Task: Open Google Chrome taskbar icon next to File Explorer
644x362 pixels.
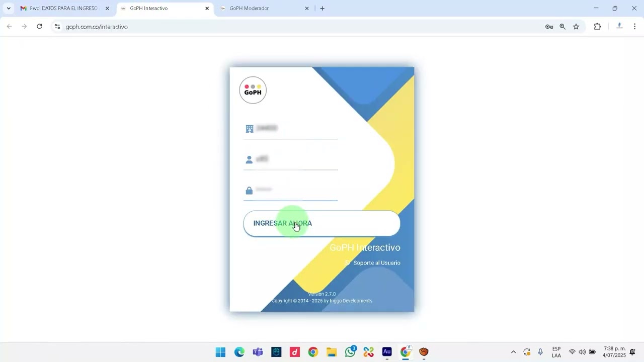Action: (313, 352)
